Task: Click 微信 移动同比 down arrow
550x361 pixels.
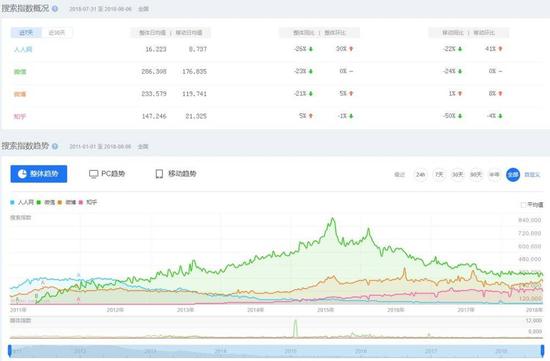Action: click(x=460, y=71)
